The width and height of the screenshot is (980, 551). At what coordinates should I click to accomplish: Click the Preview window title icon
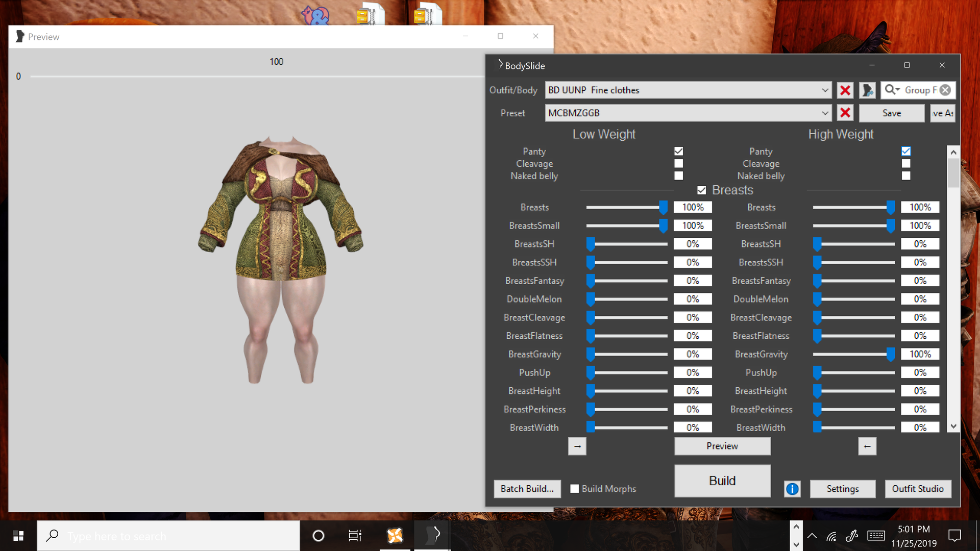[20, 37]
